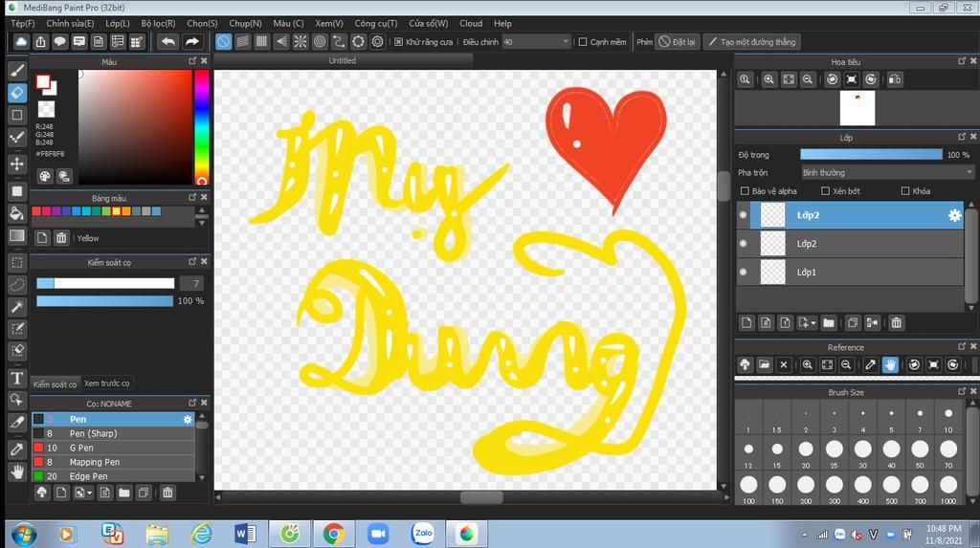Image resolution: width=980 pixels, height=548 pixels.
Task: Open Word from the taskbar
Action: pos(244,535)
